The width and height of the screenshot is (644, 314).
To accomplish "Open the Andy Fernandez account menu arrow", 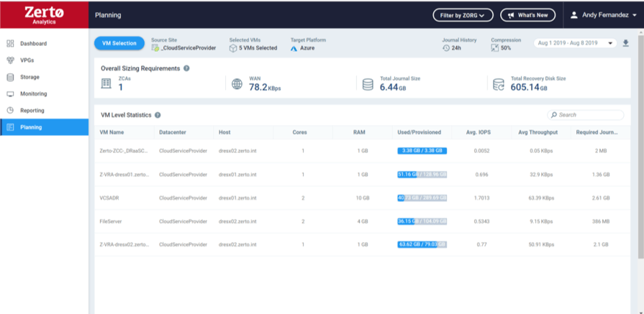I will pyautogui.click(x=635, y=15).
